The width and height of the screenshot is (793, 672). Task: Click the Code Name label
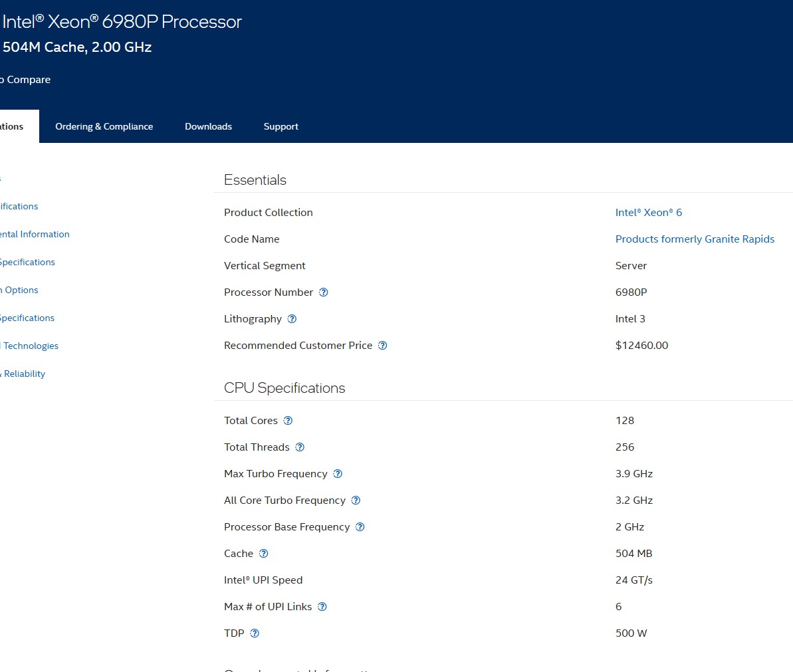click(251, 239)
